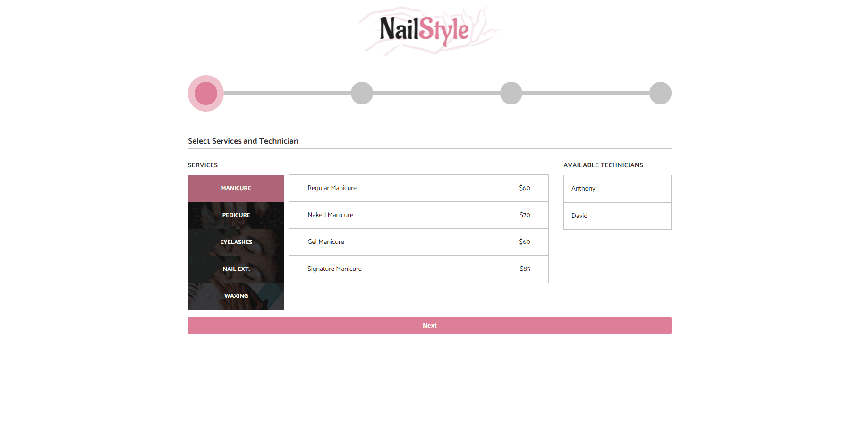Jump to the fourth progress step circle

pos(660,93)
